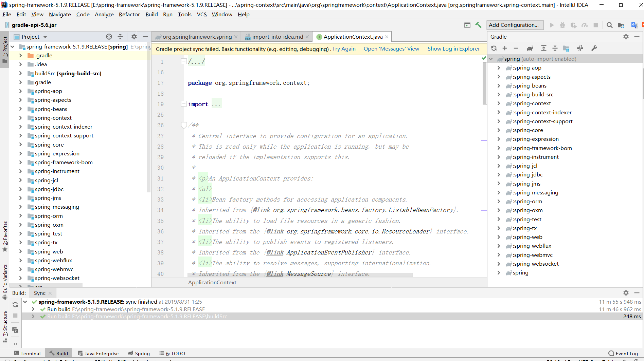Screen dimensions: 644x361
Task: Re-sync Gradle from Build panel refresh icon
Action: pyautogui.click(x=15, y=305)
